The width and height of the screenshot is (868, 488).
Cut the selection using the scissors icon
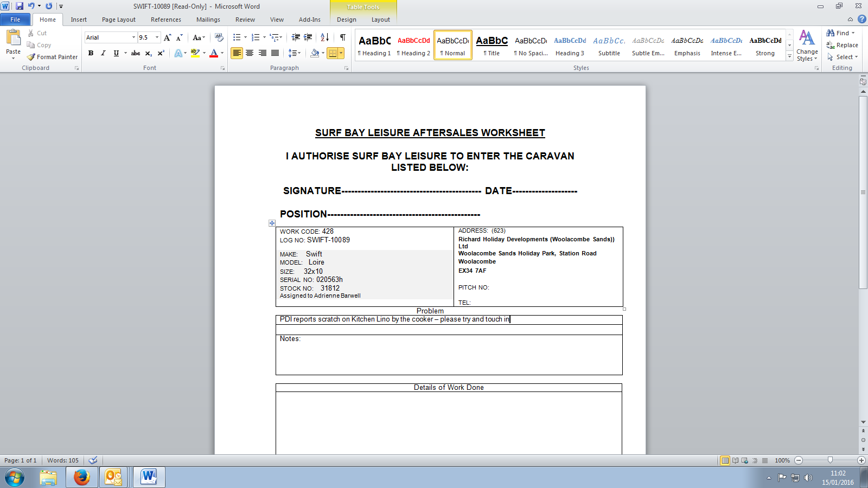tap(31, 33)
